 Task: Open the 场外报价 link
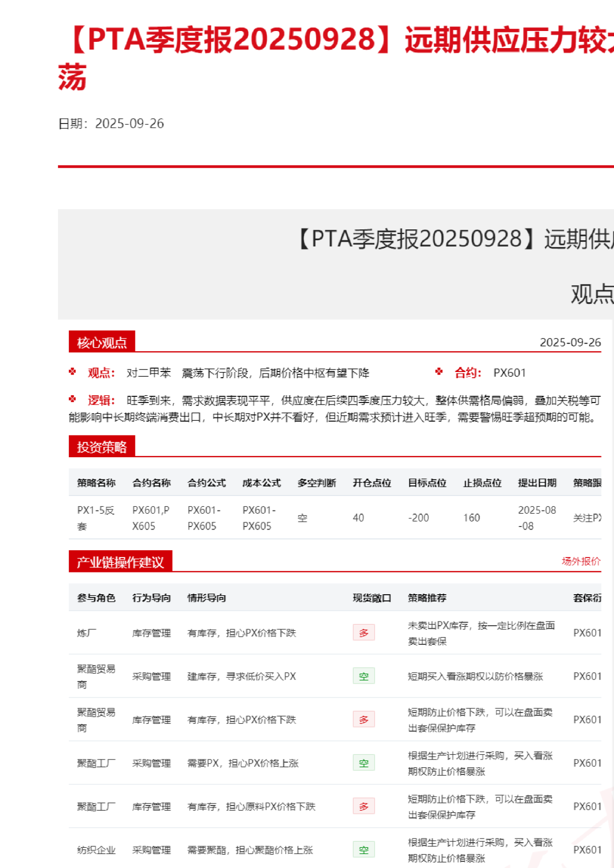click(x=581, y=561)
